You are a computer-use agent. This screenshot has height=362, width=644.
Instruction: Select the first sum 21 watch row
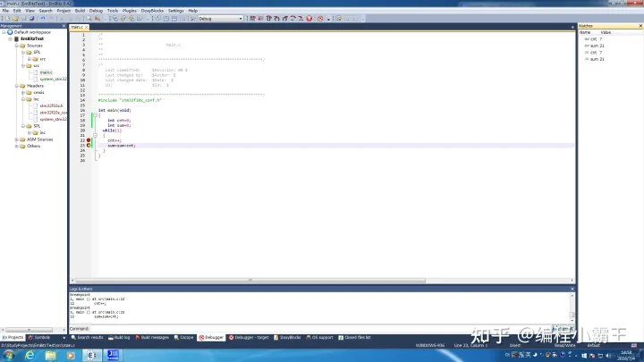pos(610,46)
